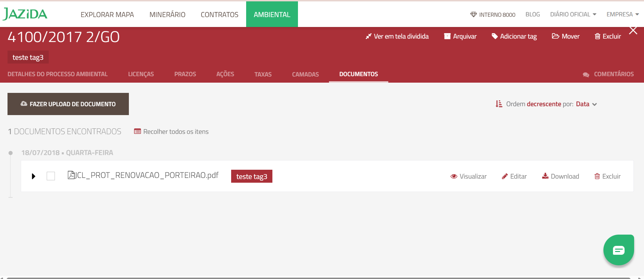Tick the checkbox for JCL_PROT_RENOVACAO_PORTEIRAO.pdf
This screenshot has height=279, width=644.
pos(51,176)
